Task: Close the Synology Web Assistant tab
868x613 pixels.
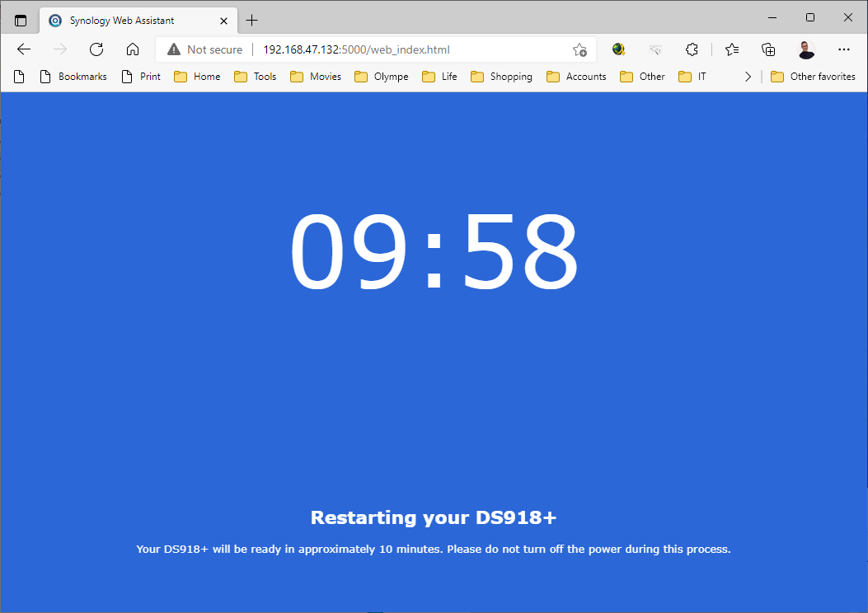Action: 223,21
